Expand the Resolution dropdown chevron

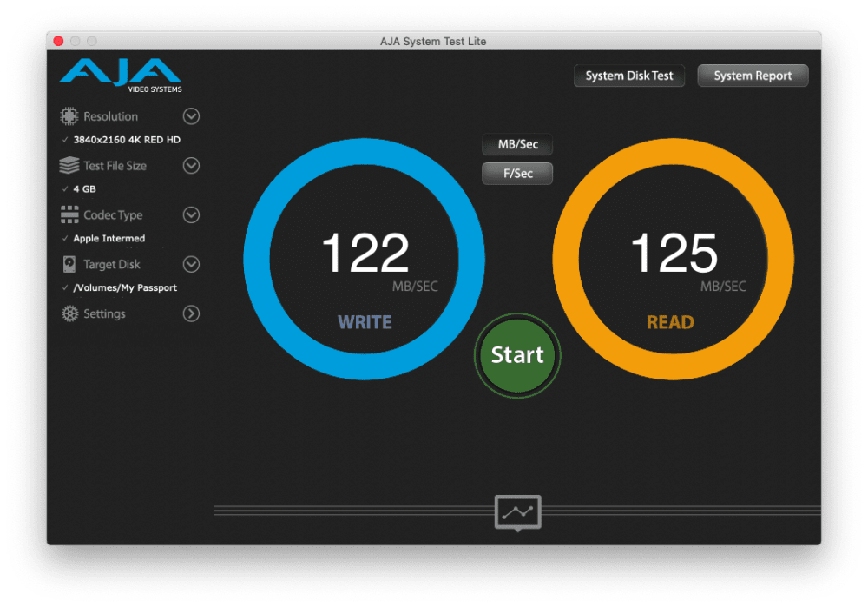191,116
